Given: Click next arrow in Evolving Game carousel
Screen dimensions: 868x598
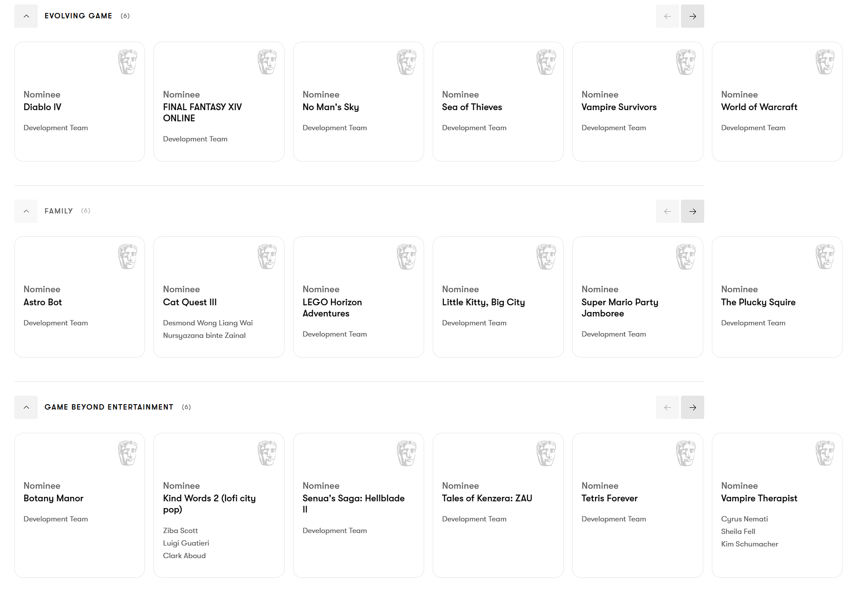Looking at the screenshot, I should pos(692,16).
